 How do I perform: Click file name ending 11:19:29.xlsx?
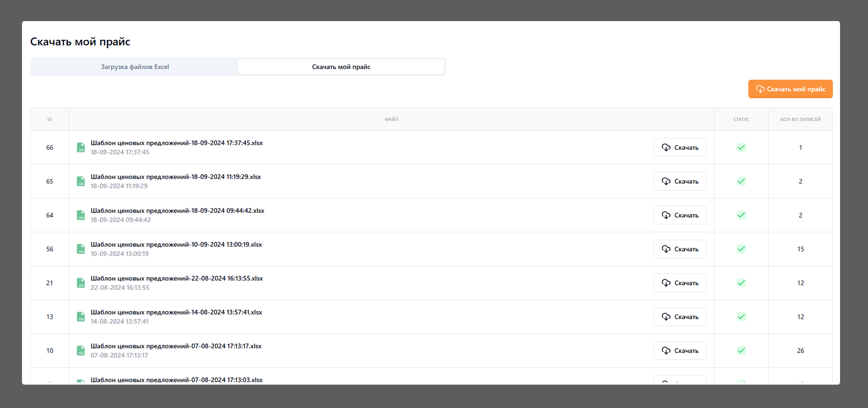tap(176, 177)
